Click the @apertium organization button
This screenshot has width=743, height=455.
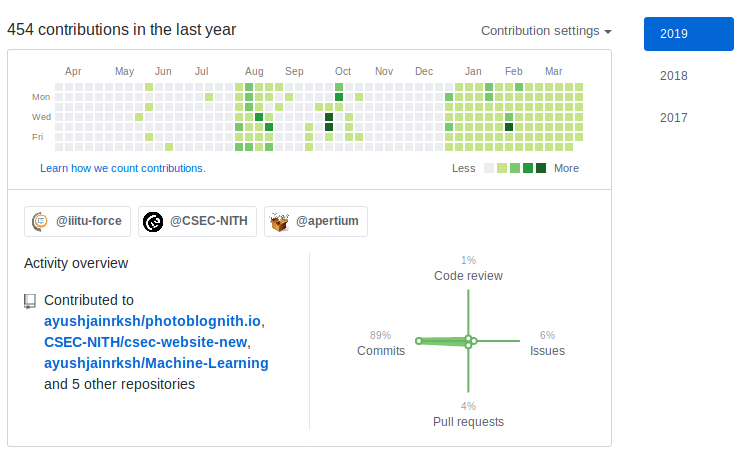tap(316, 222)
